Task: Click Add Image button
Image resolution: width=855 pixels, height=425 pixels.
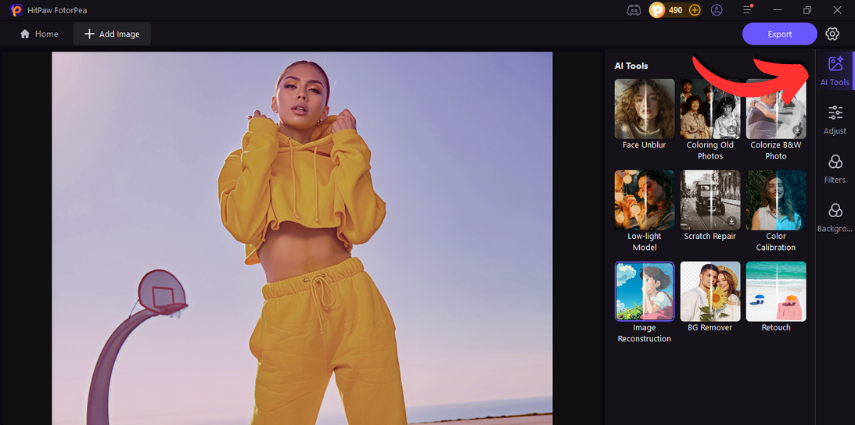Action: (112, 34)
